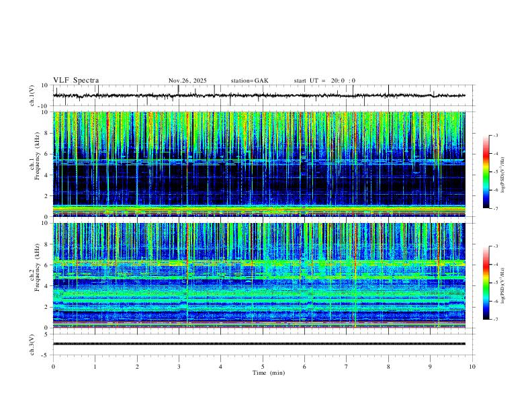Click the "1" tick on the time axis
Image resolution: width=532 pixels, height=411 pixels.
[95, 367]
